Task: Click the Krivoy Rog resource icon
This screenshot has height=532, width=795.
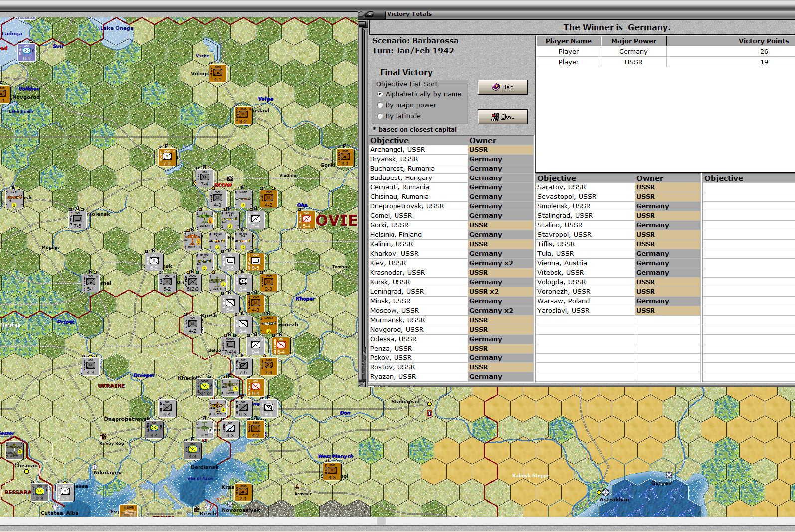Action: [x=103, y=437]
